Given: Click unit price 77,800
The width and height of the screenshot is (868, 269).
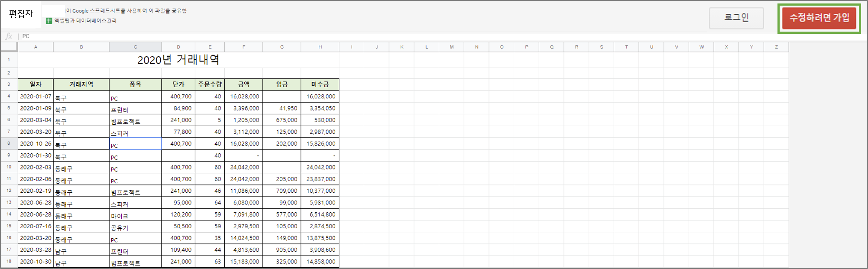Looking at the screenshot, I should point(178,132).
